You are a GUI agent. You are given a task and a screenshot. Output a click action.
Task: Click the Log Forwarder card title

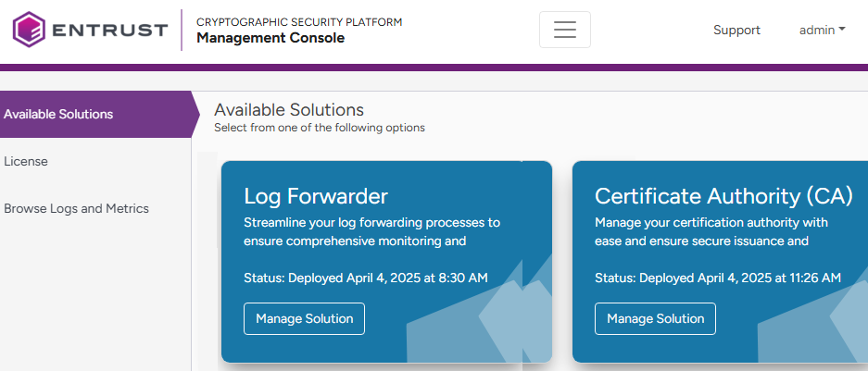point(315,195)
